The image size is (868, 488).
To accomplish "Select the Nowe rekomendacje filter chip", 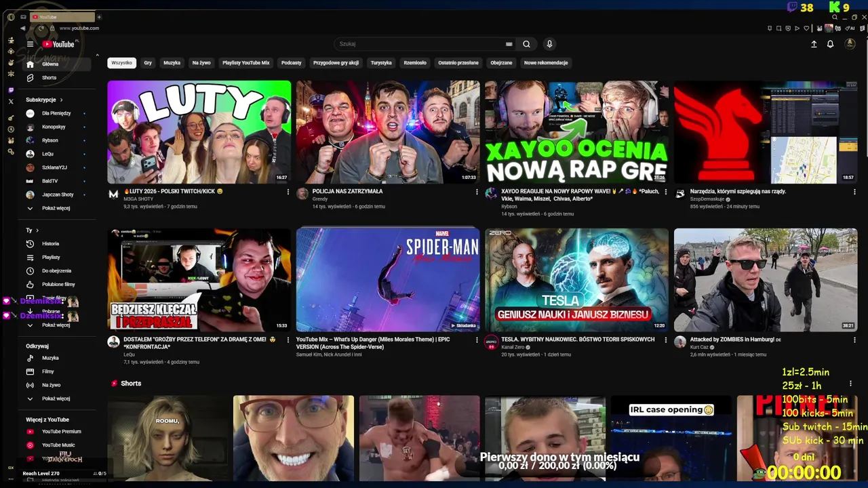I will point(546,62).
